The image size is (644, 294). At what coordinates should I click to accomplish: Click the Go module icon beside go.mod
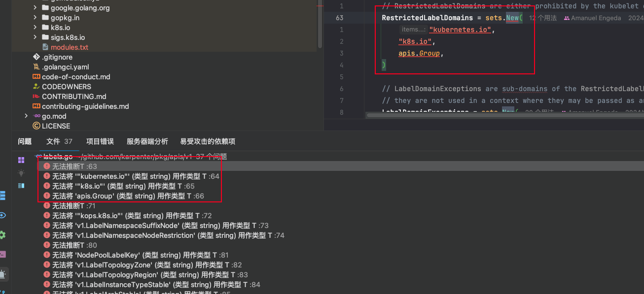click(36, 116)
